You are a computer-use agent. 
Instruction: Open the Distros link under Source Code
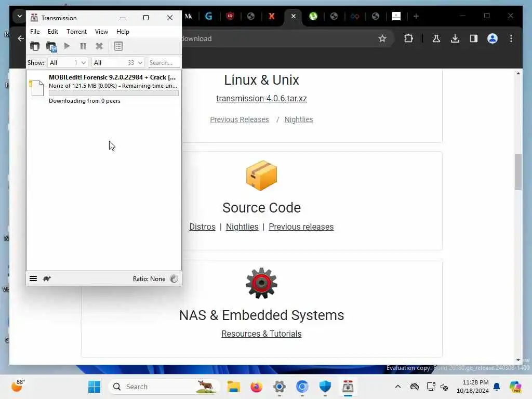pos(202,227)
